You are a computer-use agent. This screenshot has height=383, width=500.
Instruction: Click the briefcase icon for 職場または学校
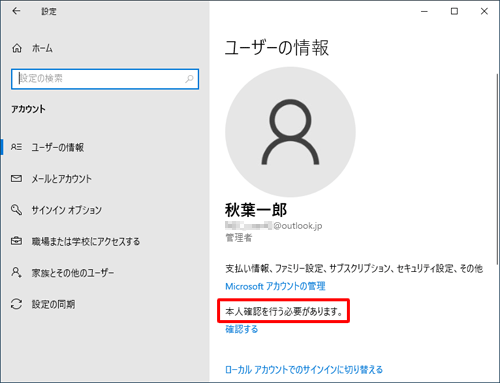(x=16, y=241)
